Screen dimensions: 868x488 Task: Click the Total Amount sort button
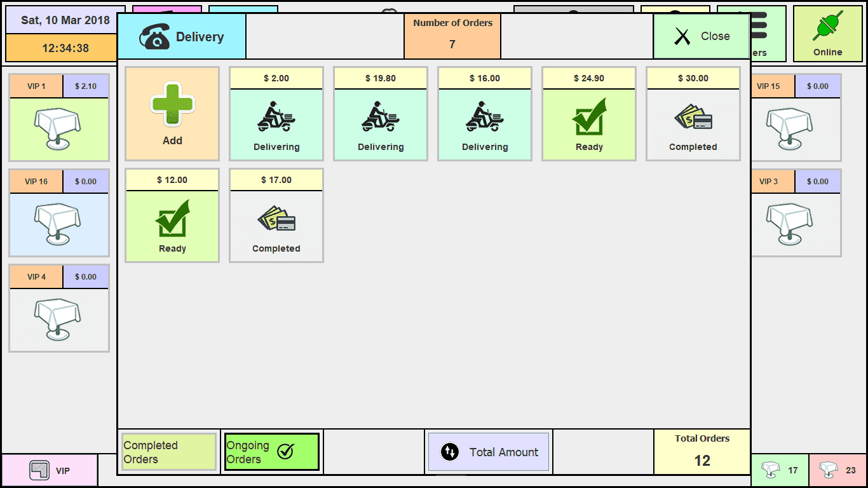tap(489, 452)
